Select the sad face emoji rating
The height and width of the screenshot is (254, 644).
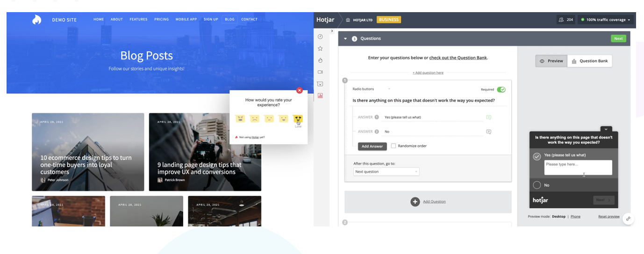[254, 119]
